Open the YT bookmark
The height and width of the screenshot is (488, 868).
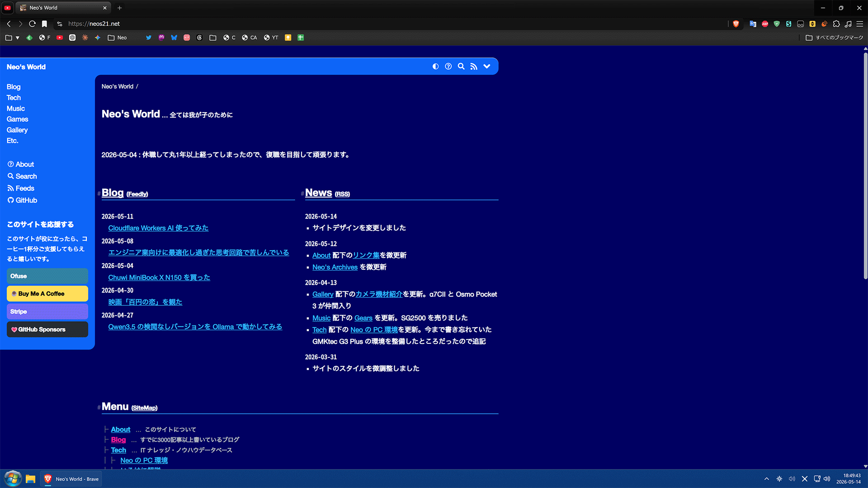pyautogui.click(x=271, y=38)
